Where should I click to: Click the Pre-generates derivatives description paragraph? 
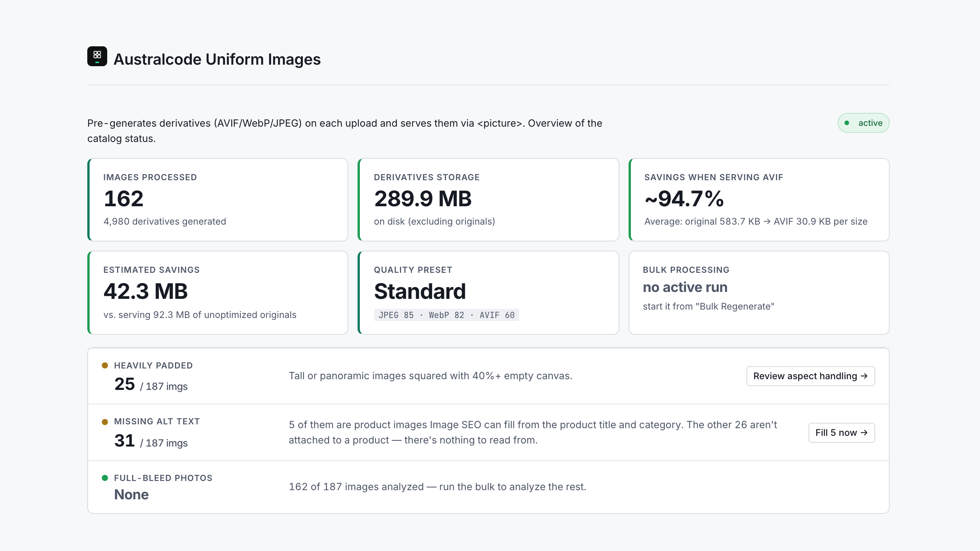(x=345, y=131)
